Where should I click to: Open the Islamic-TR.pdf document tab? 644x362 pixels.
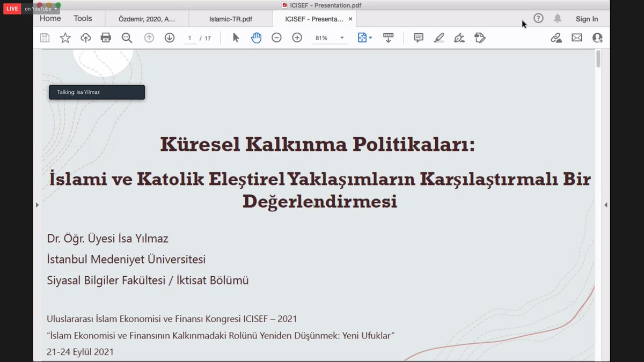231,19
